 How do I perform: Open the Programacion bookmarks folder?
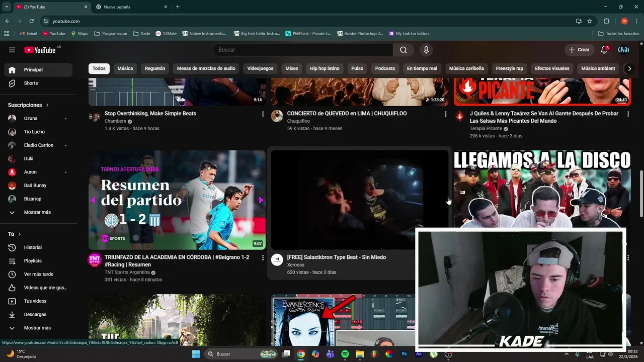(x=111, y=34)
